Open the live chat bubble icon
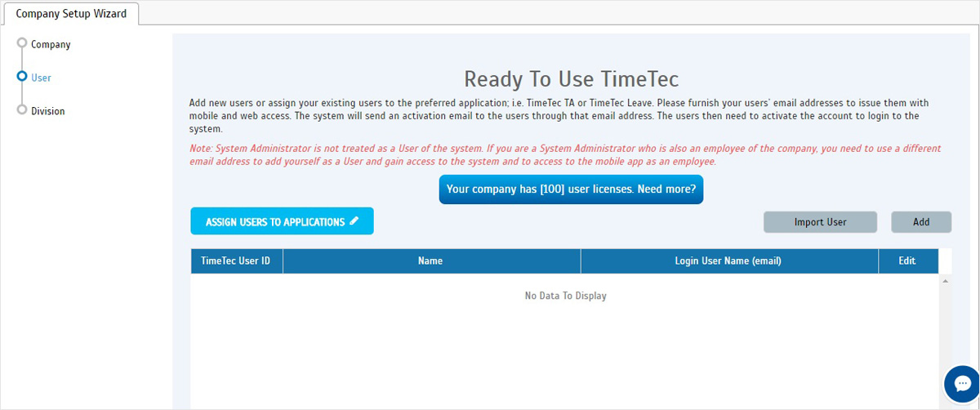This screenshot has height=410, width=980. [962, 383]
